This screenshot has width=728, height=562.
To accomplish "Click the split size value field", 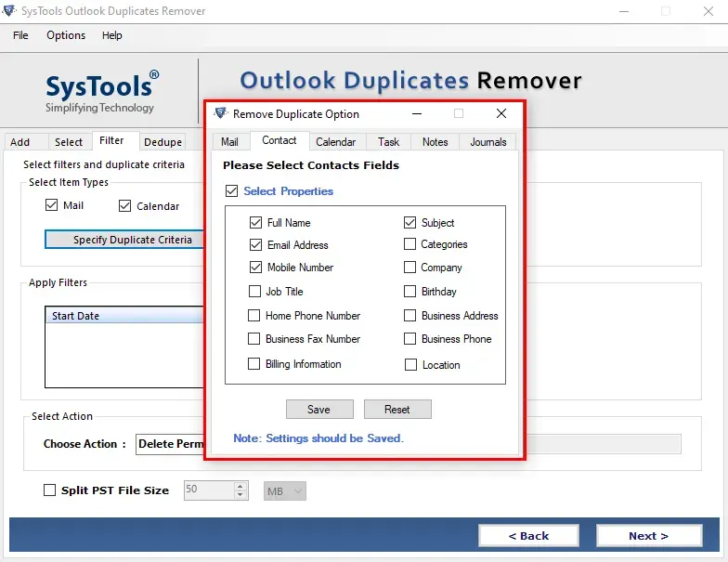I will tap(208, 490).
